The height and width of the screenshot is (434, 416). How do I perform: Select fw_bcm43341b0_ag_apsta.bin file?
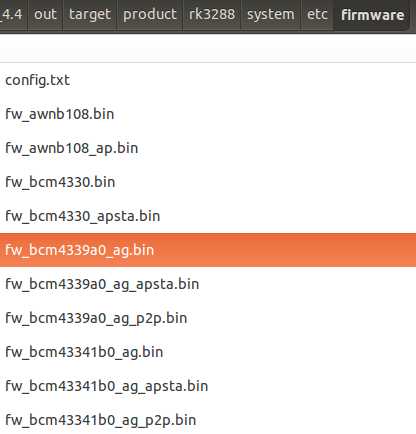208,386
